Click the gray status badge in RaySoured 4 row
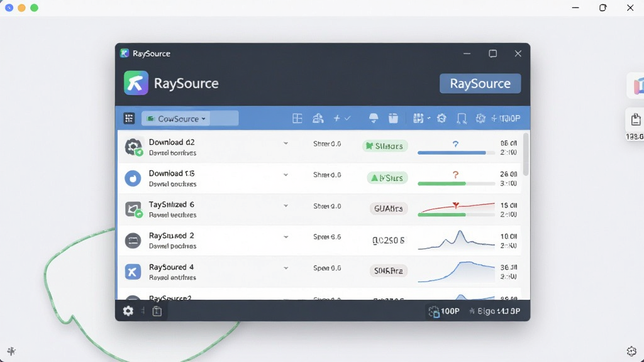The width and height of the screenshot is (644, 362). tap(389, 271)
